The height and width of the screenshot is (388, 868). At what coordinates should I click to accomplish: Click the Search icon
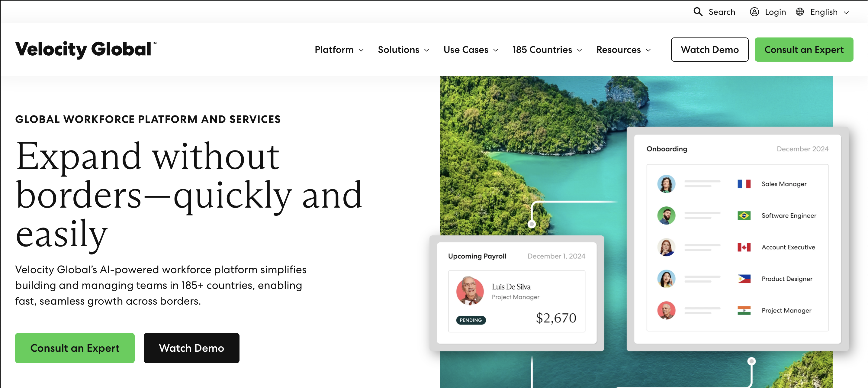click(700, 11)
